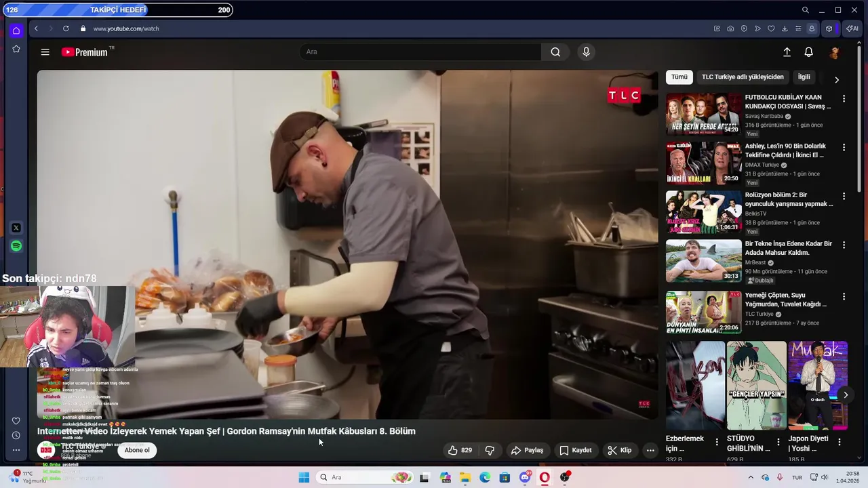Open Windows Start menu

[x=304, y=478]
